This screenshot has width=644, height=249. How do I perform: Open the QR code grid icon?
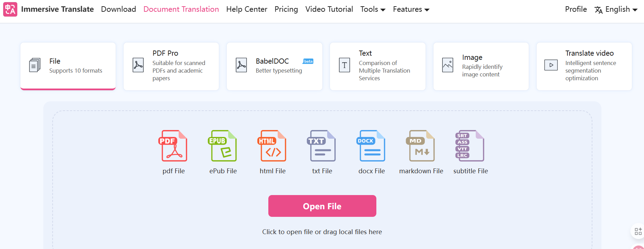coord(638,231)
